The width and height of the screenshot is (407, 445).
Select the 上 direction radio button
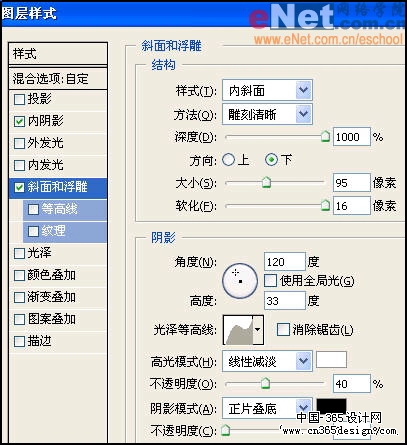tap(228, 160)
